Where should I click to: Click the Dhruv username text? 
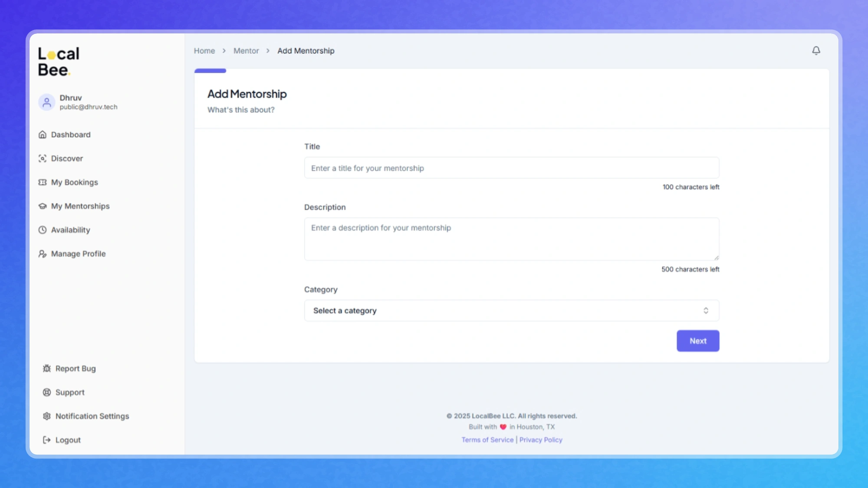(x=71, y=98)
